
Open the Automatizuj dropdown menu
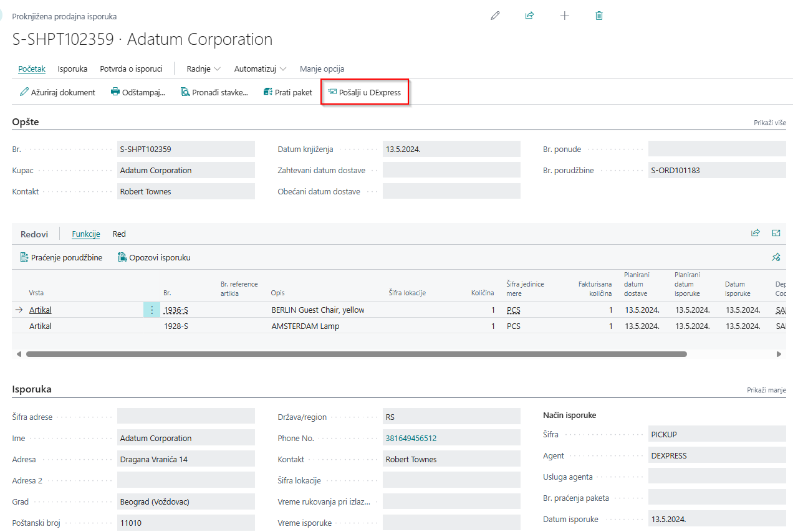(260, 69)
